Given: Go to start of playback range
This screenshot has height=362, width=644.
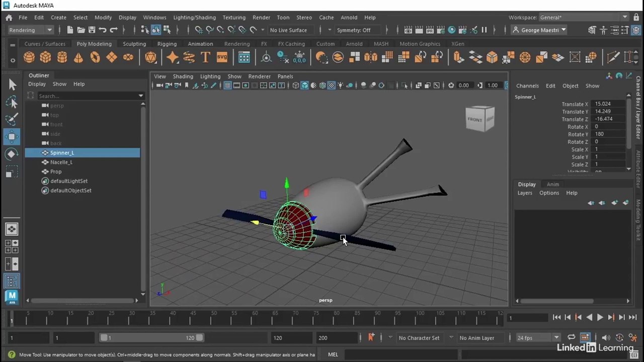Looking at the screenshot, I should [x=556, y=317].
